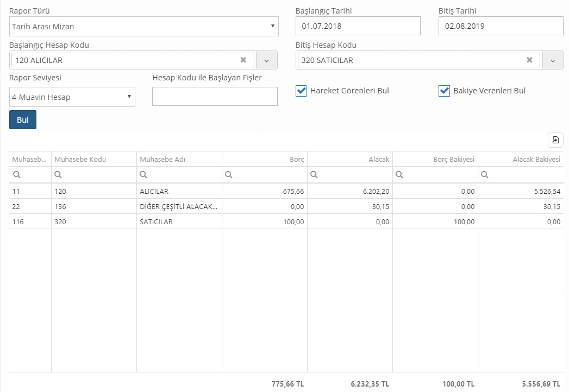Expand the Bitiş Hesap Kodu dropdown arrow
The width and height of the screenshot is (569, 392).
click(552, 60)
